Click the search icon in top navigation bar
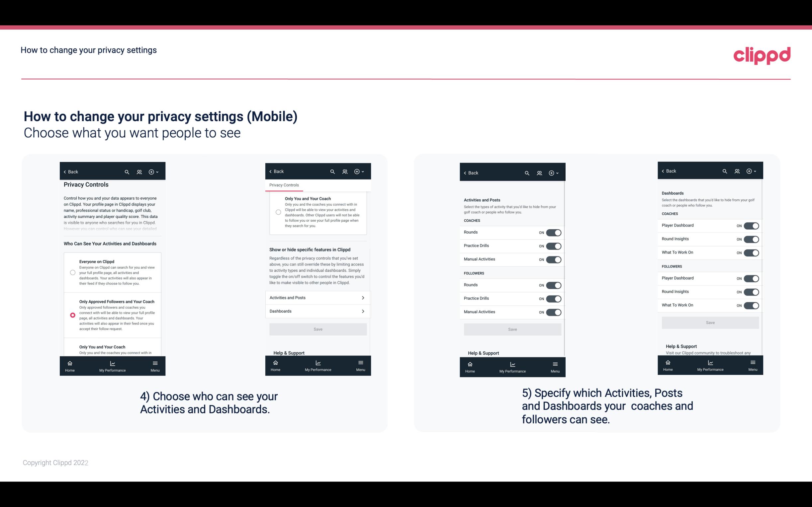Screen dimensions: 812x507 (126, 172)
